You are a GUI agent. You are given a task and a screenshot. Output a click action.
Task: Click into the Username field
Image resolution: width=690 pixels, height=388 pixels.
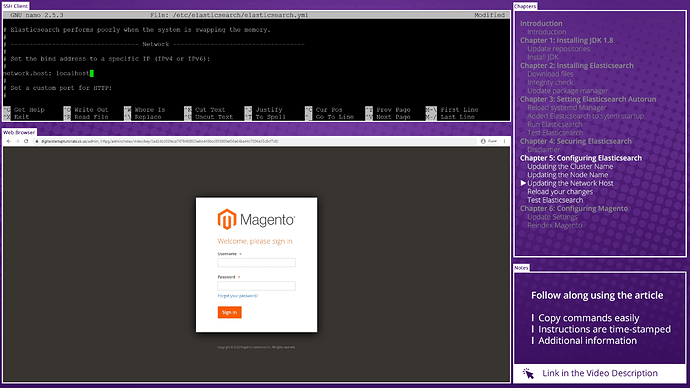click(256, 263)
